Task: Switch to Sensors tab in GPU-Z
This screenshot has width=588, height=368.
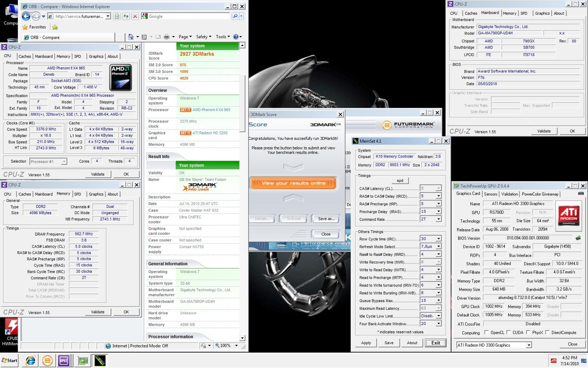Action: tap(491, 194)
